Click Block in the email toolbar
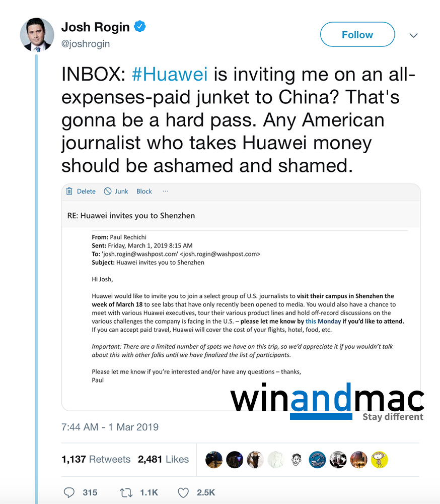440x504 pixels. coord(144,191)
